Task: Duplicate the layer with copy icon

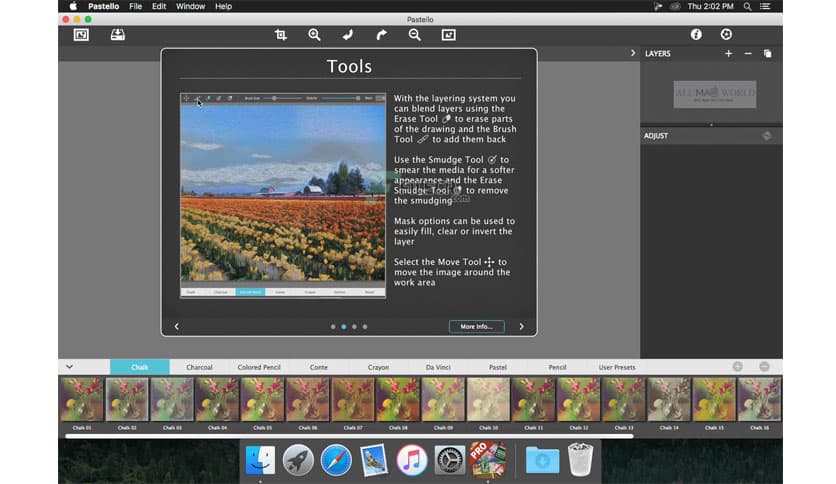Action: (768, 53)
